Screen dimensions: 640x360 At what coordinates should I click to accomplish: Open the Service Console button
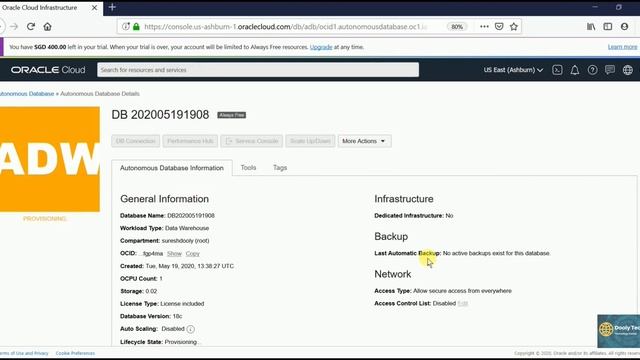[252, 141]
